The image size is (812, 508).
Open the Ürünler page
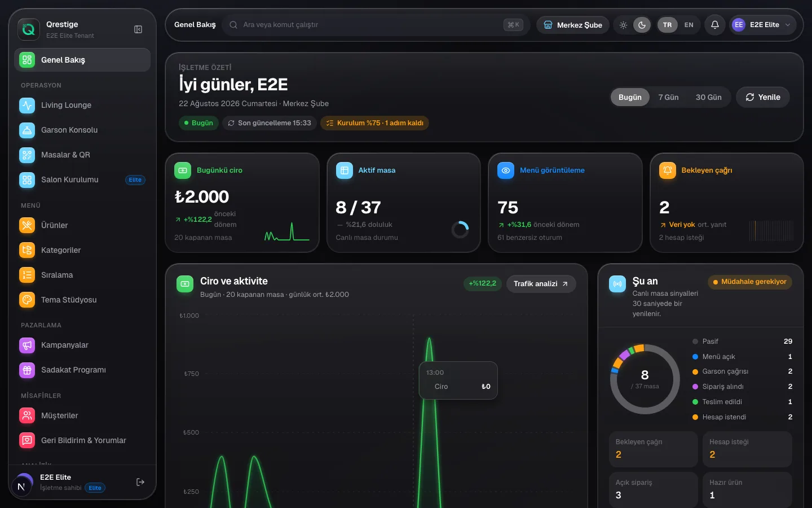[x=82, y=225]
